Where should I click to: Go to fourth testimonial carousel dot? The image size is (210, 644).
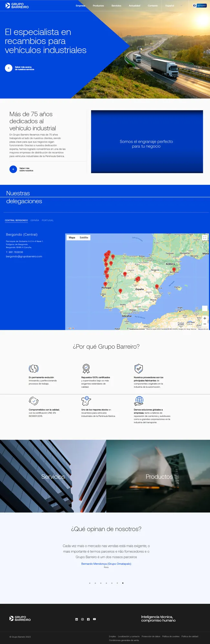click(x=106, y=583)
